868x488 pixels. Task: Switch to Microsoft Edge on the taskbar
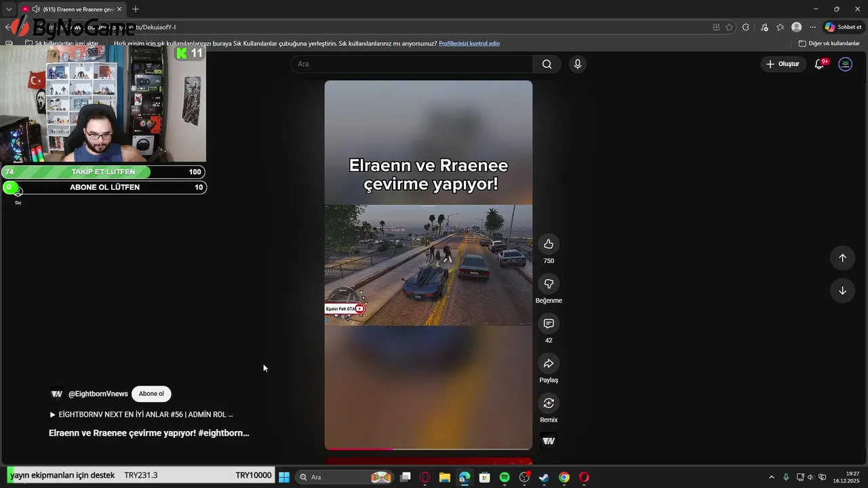click(x=465, y=477)
